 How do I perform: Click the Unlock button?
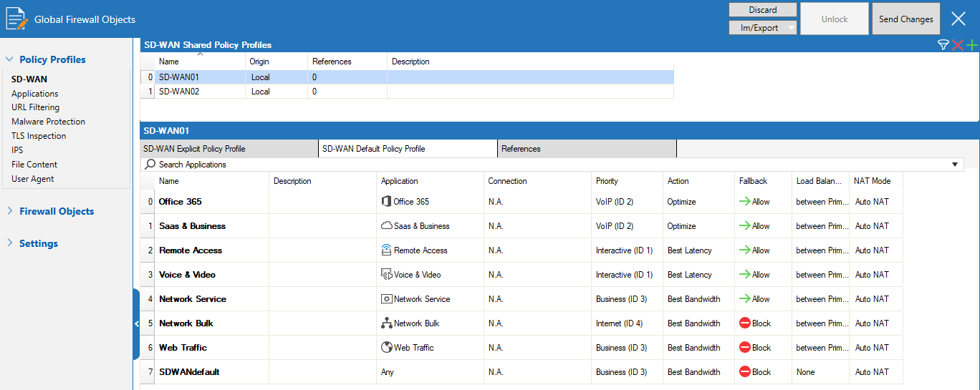(x=834, y=19)
